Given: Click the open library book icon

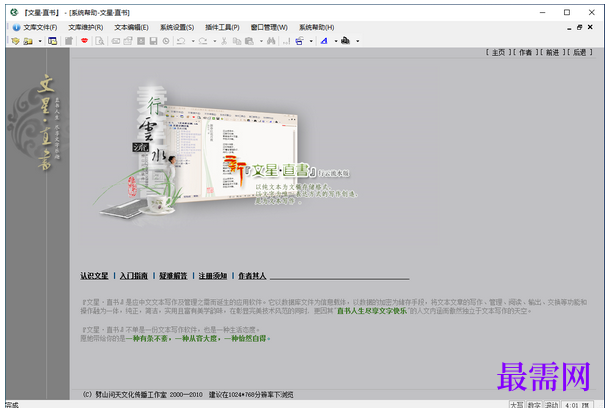Looking at the screenshot, I should (16, 41).
